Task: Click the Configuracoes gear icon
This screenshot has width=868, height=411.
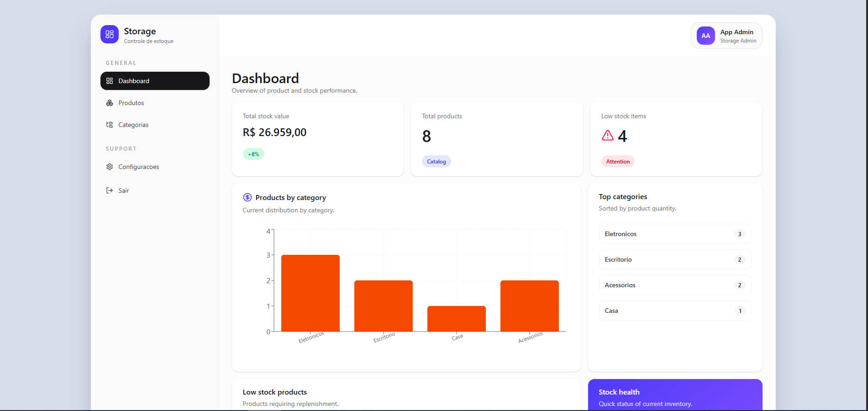Action: tap(110, 167)
